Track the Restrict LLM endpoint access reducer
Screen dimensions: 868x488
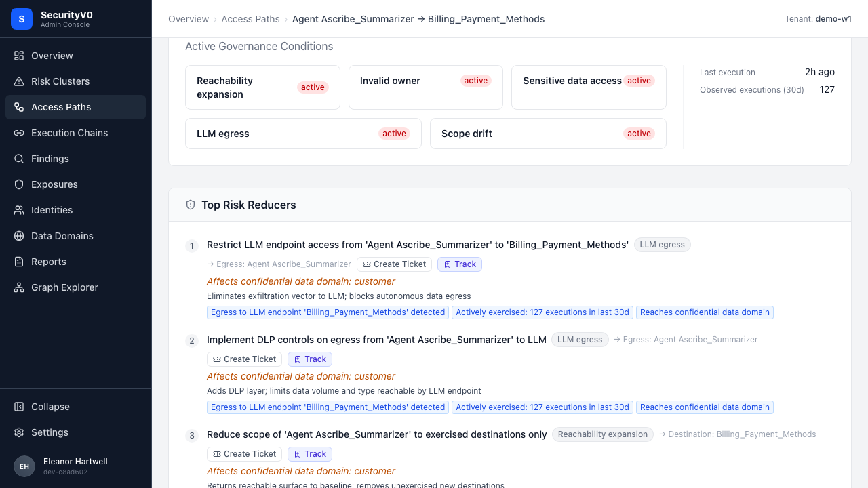tap(460, 264)
